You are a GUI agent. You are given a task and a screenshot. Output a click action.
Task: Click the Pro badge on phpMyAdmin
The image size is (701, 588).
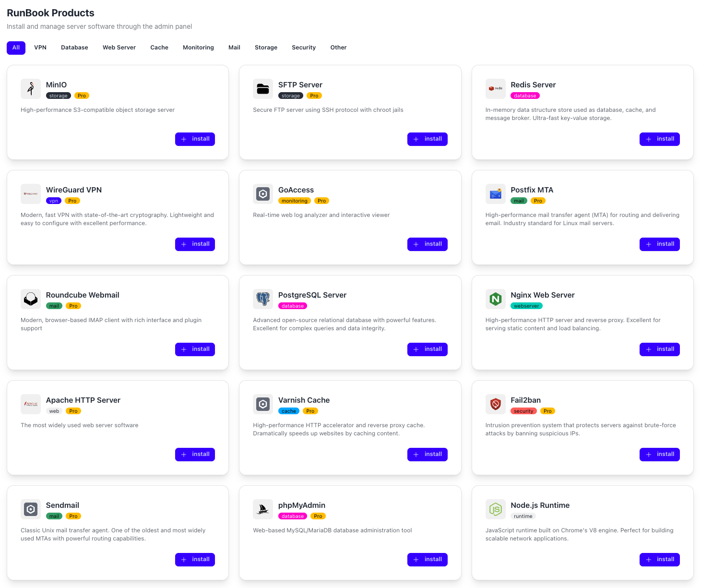click(318, 516)
